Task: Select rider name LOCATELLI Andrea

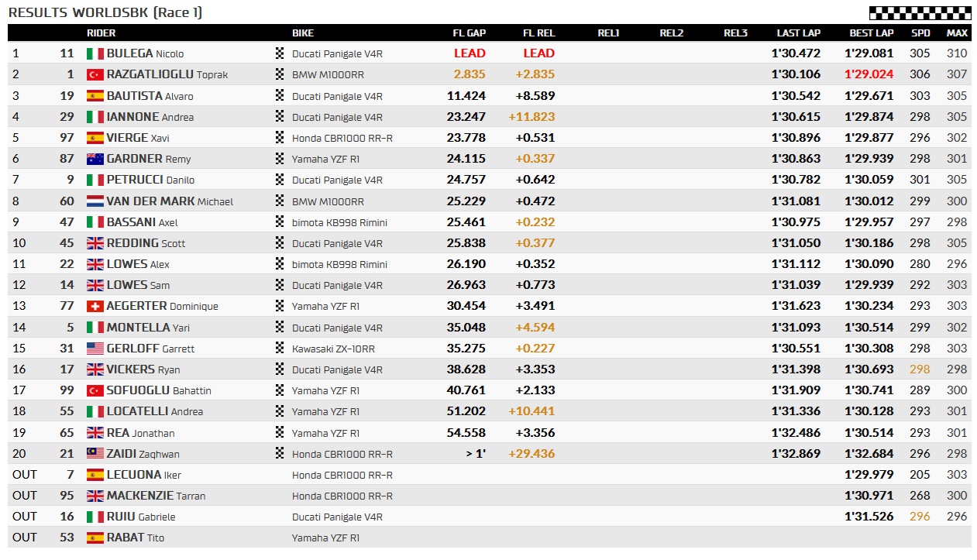Action: click(155, 411)
